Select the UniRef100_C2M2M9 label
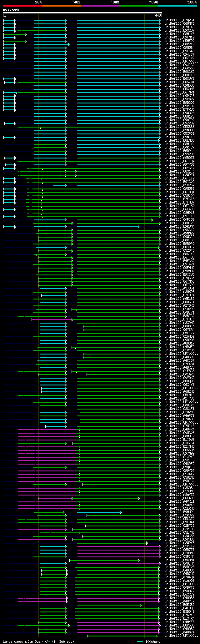The image size is (200, 644). tap(179, 412)
